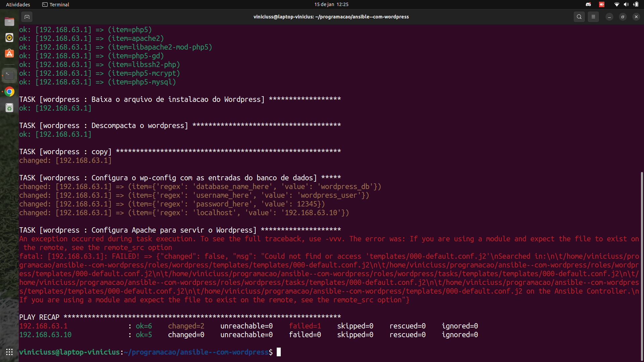Select the Terminal icon in the dock

(9, 75)
